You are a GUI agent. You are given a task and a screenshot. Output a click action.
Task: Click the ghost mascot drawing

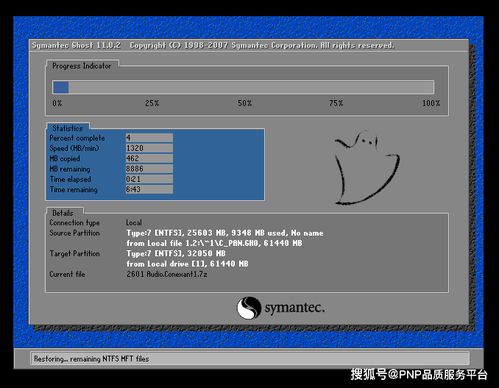[367, 168]
